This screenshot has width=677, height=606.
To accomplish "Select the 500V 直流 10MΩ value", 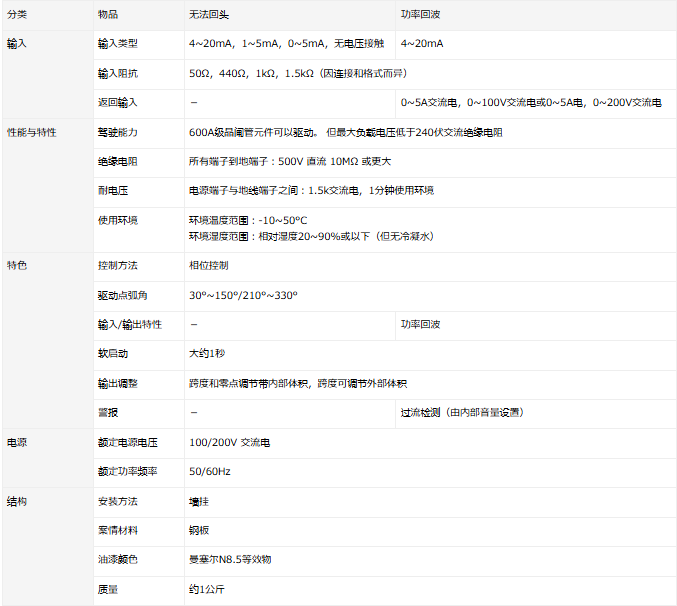I will click(290, 161).
